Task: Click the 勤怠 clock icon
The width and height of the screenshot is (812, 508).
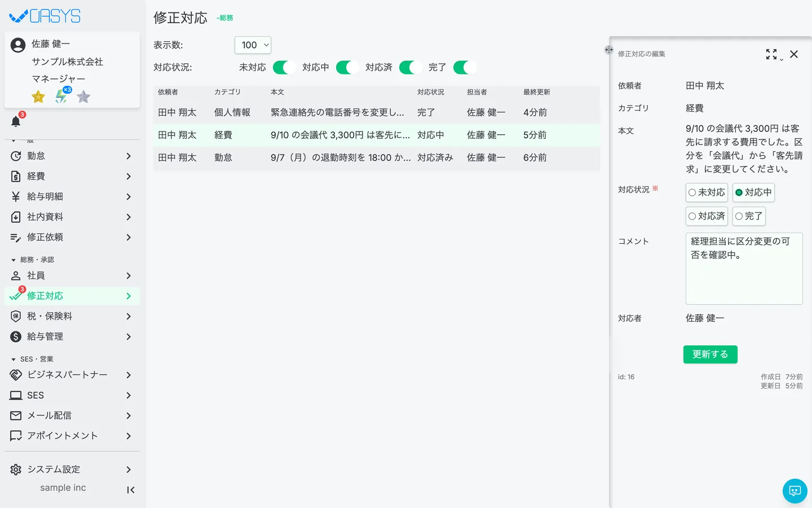Action: 16,156
